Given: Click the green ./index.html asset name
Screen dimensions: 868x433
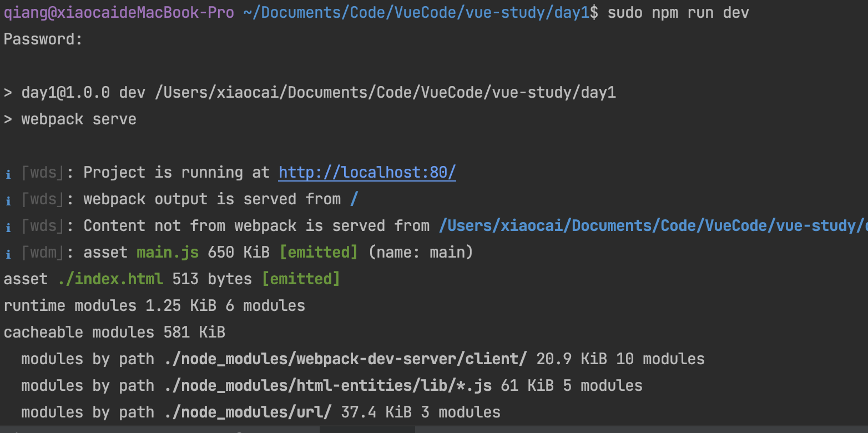Looking at the screenshot, I should point(110,279).
